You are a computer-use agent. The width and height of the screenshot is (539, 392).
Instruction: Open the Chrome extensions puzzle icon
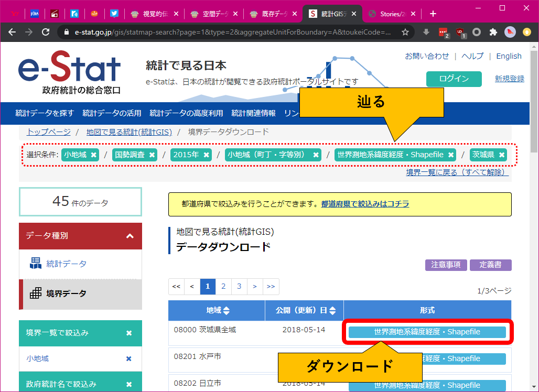pyautogui.click(x=492, y=32)
